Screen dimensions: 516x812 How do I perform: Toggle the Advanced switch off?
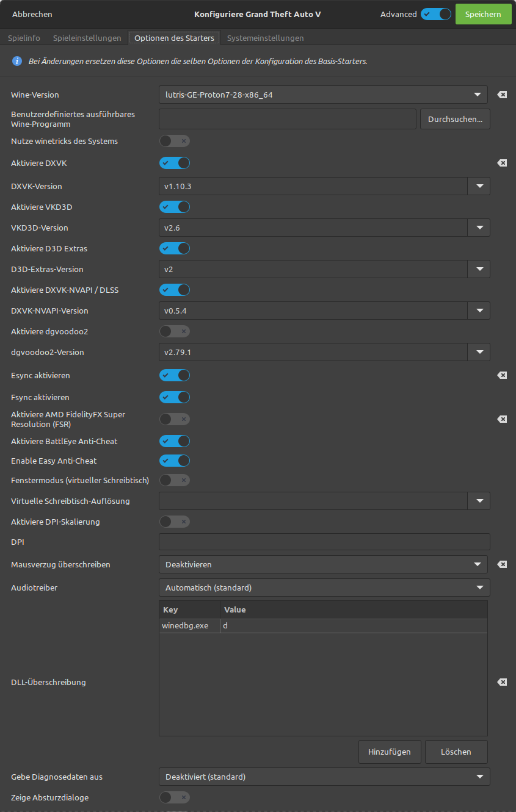pyautogui.click(x=436, y=14)
